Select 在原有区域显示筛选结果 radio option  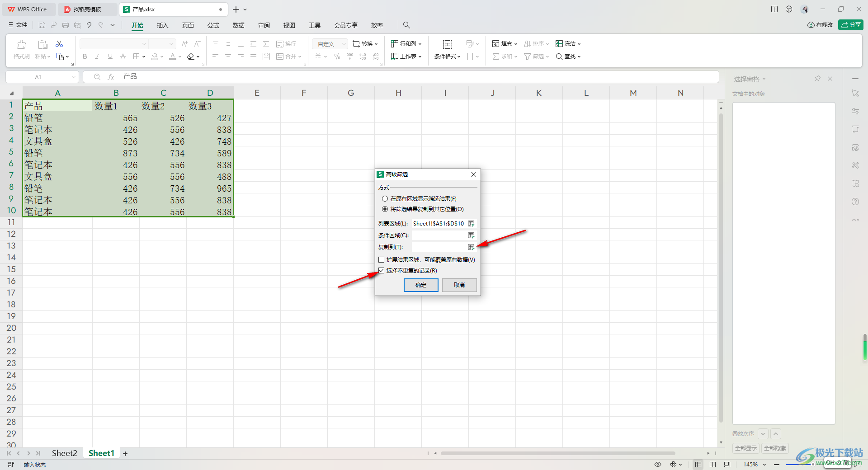[x=385, y=199]
